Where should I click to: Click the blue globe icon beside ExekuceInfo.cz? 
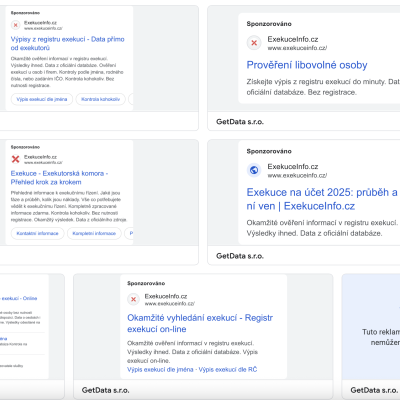point(254,170)
